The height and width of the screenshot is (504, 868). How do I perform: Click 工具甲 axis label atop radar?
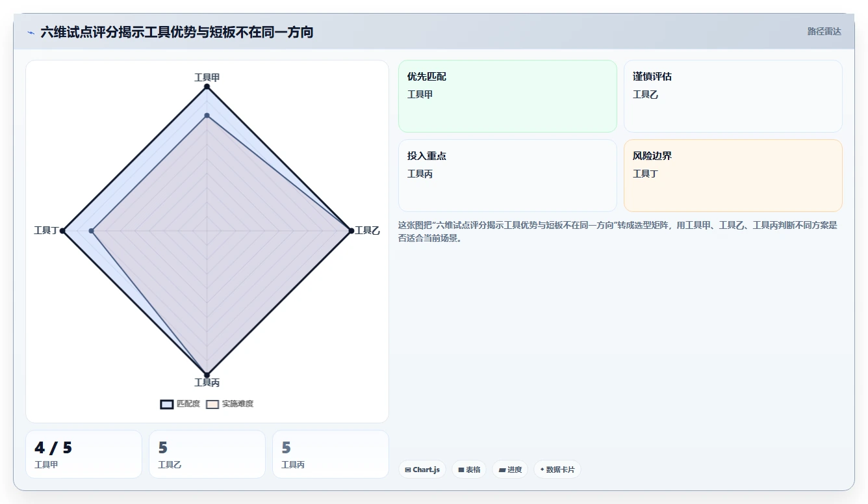point(207,77)
